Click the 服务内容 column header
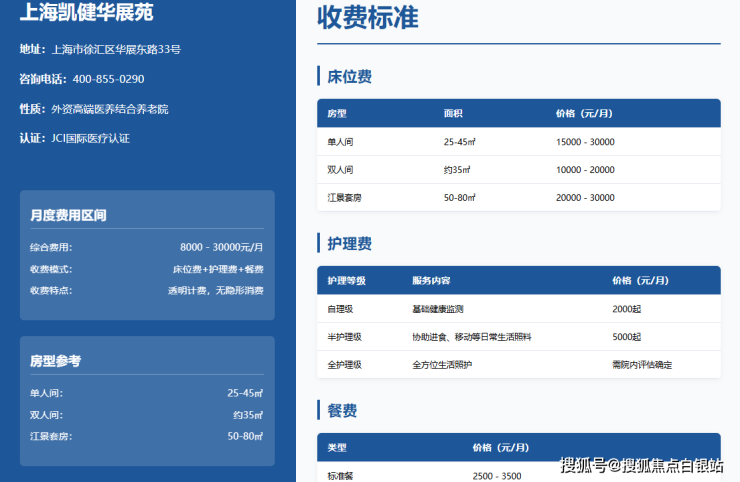 (431, 281)
